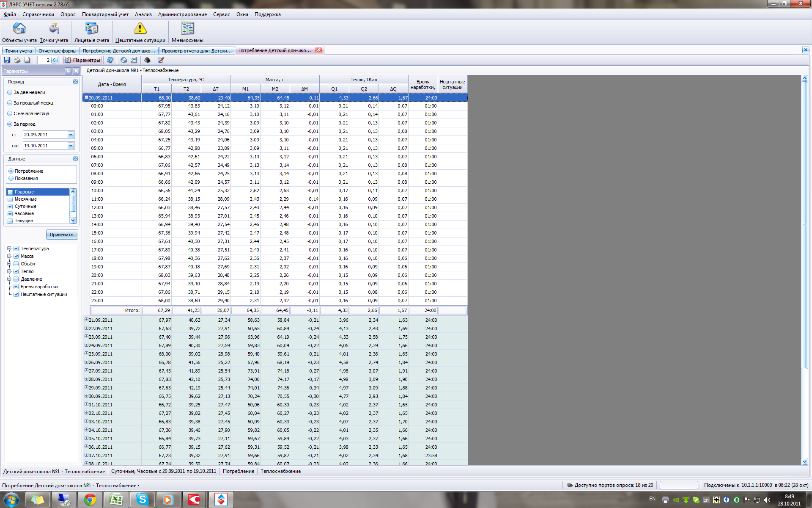Collapse the Данные section
Viewport: 812px width, 508px height.
[x=75, y=159]
